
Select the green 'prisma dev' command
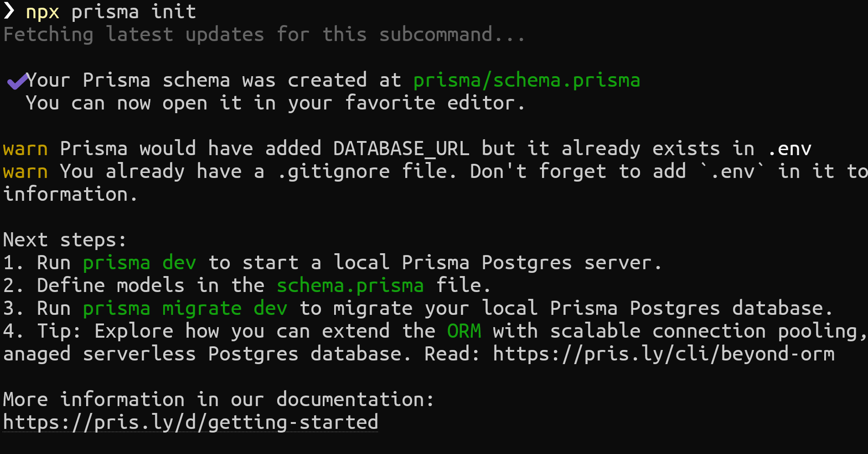(139, 263)
